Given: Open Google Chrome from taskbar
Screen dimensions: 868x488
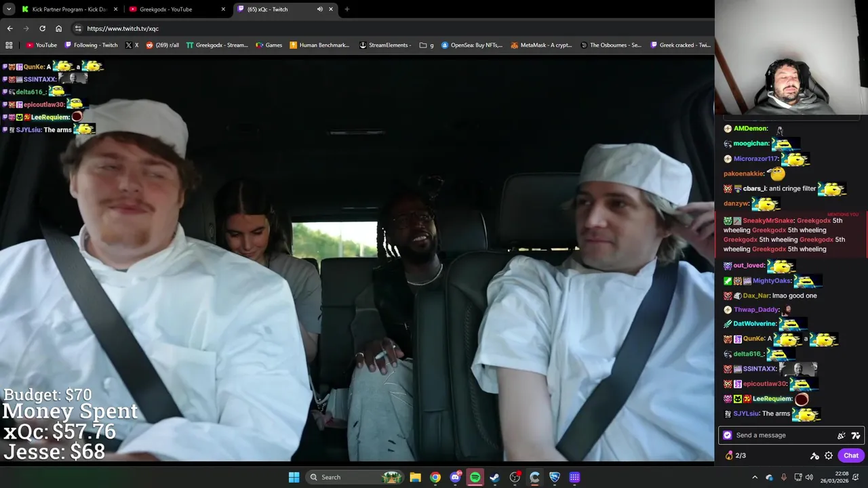Looking at the screenshot, I should coord(435,477).
